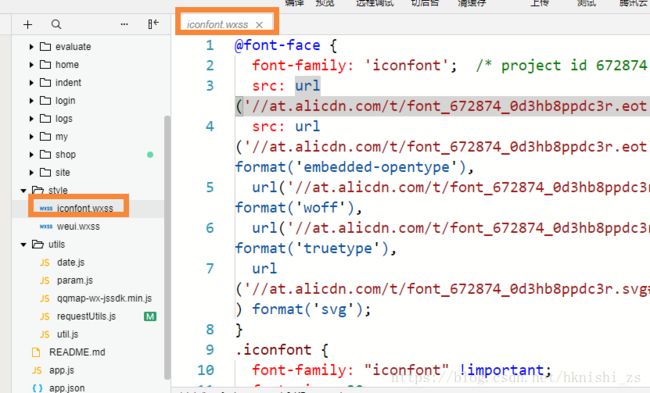Click the JS icon beside date.js
The width and height of the screenshot is (650, 393).
tap(45, 263)
